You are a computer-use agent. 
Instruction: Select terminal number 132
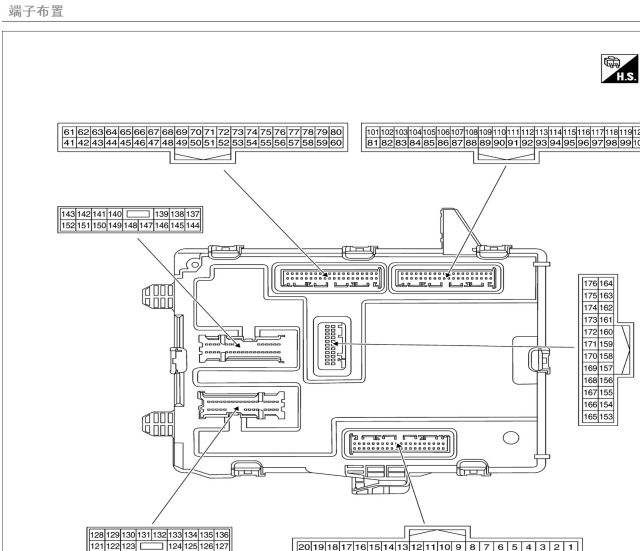coord(159,535)
